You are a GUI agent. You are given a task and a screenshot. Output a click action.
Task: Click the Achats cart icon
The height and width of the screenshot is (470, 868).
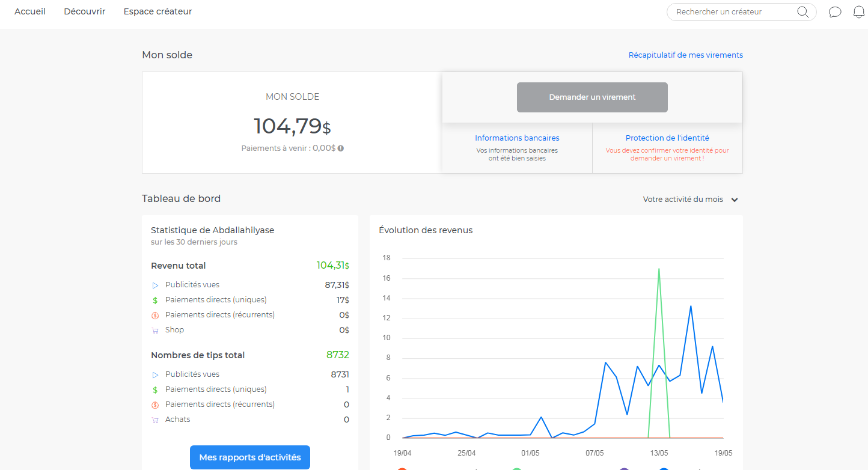[x=155, y=420]
